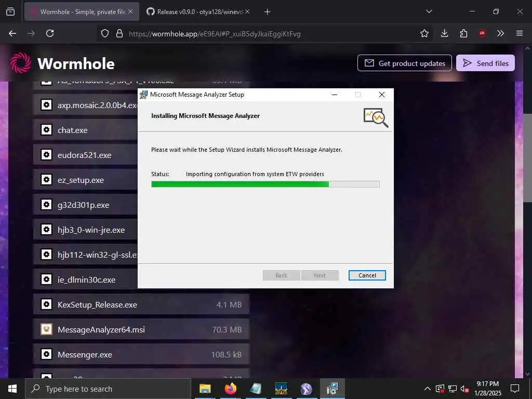Open File Explorer from taskbar
Screen dimensions: 532x399
tap(205, 389)
